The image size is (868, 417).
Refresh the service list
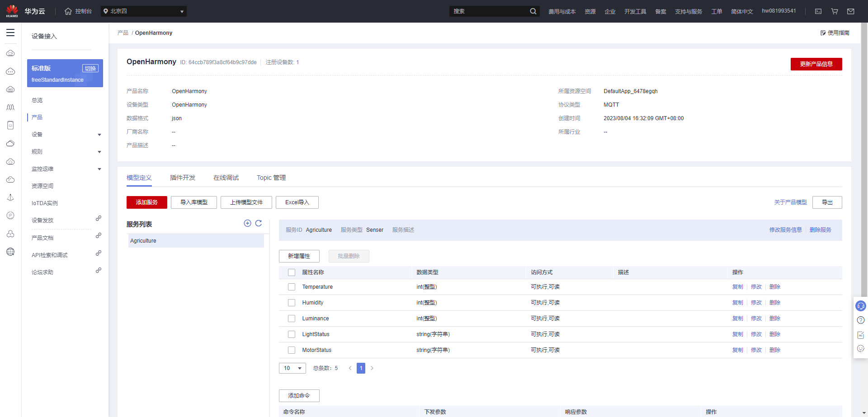point(259,223)
